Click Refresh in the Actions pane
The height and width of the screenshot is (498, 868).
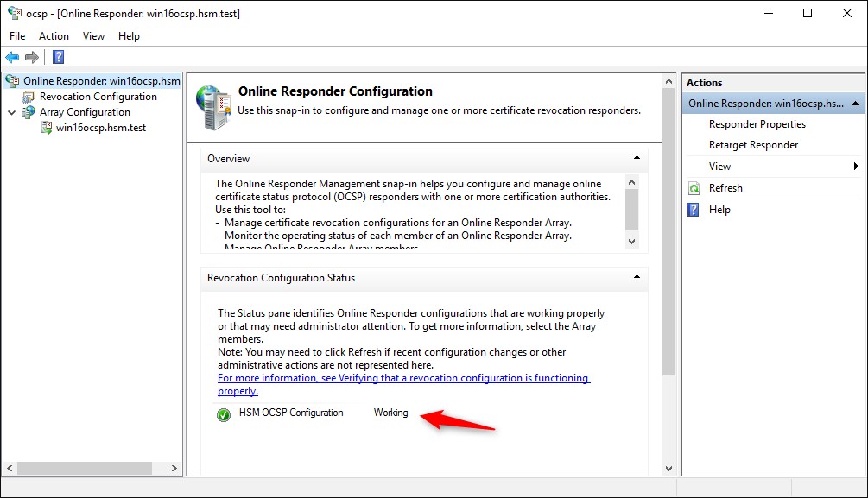point(725,188)
